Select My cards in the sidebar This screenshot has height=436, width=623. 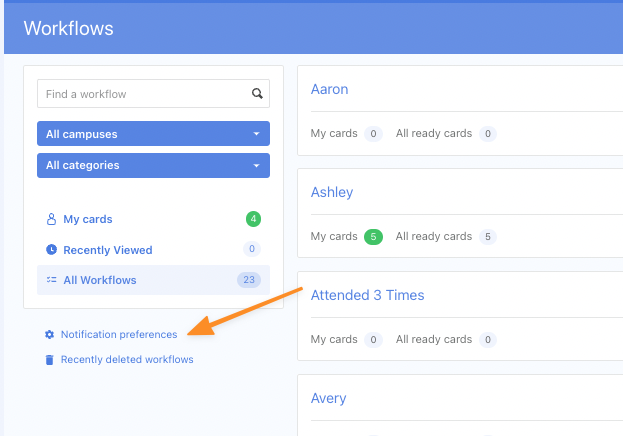click(153, 219)
